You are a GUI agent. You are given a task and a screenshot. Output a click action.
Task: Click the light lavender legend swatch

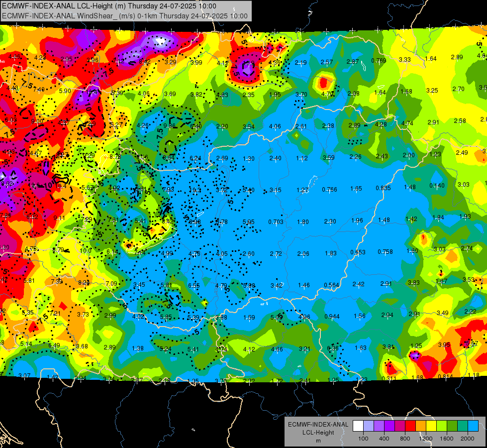(369, 426)
